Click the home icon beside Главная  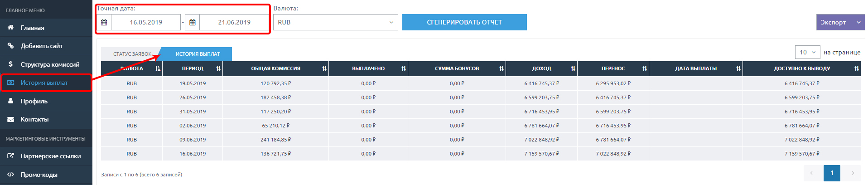[x=10, y=28]
